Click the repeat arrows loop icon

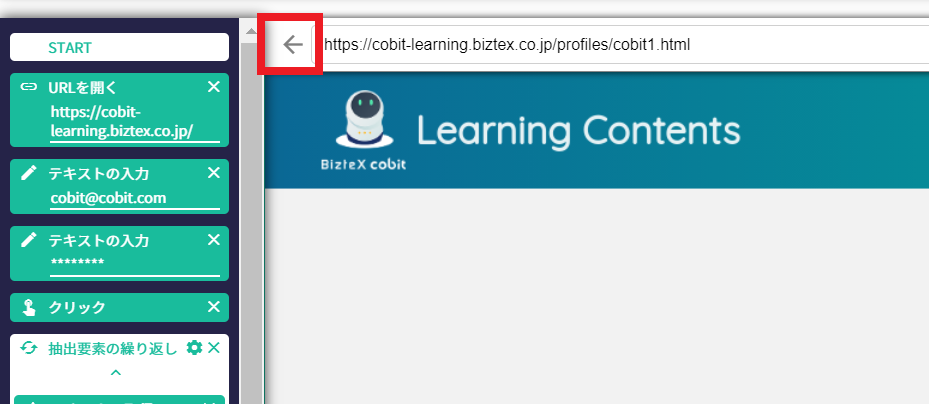[x=28, y=348]
